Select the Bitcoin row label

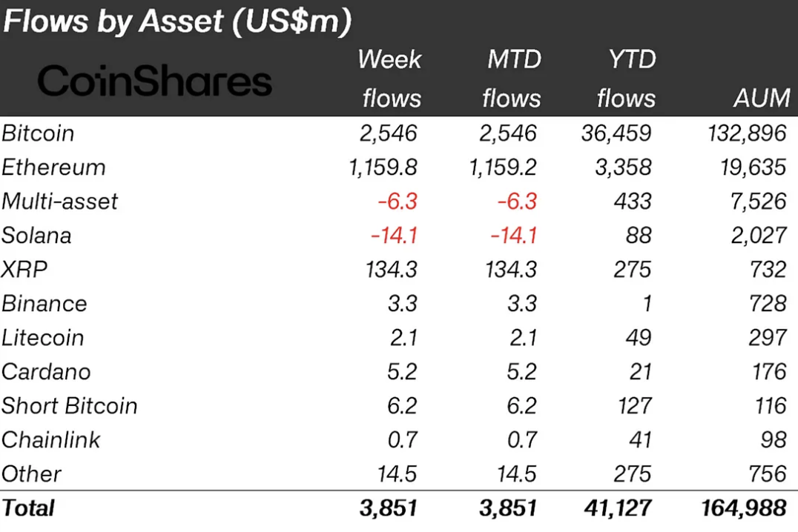(x=39, y=133)
